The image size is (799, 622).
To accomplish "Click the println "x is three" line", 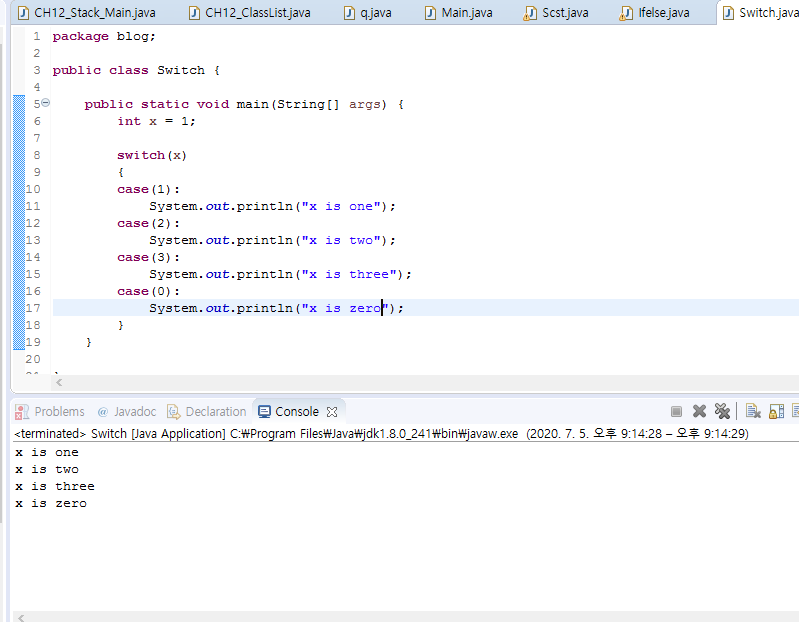I will click(x=280, y=275).
